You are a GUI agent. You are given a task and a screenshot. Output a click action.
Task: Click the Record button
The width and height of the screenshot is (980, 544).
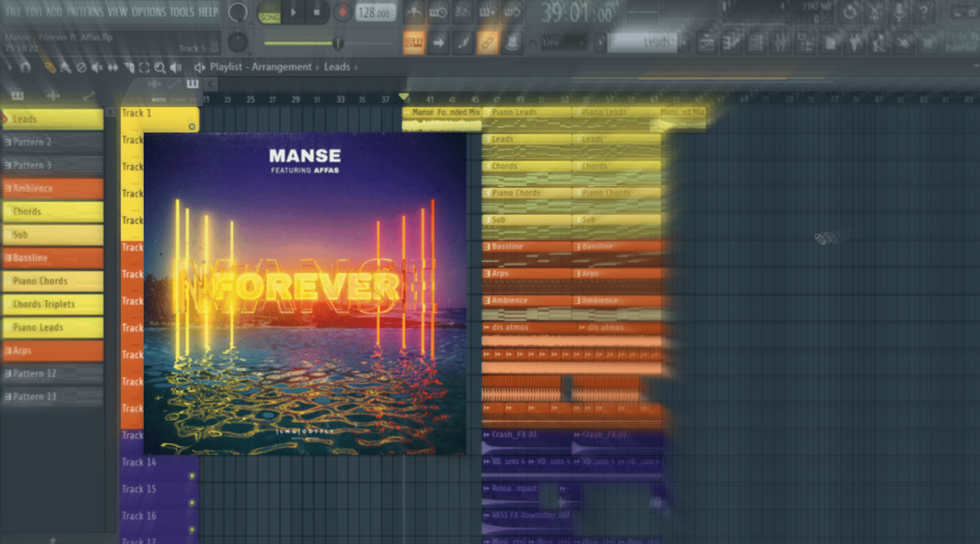click(x=342, y=12)
